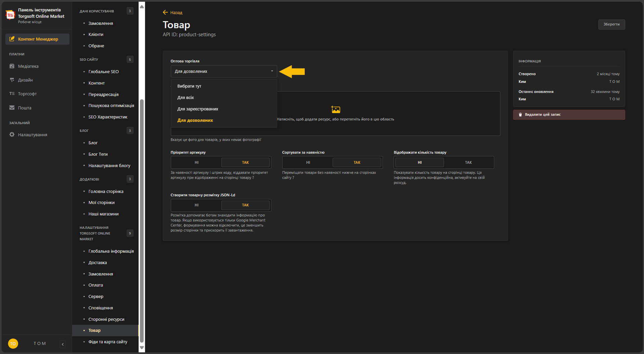
Task: Click the Пошта envelope icon
Action: (x=12, y=108)
